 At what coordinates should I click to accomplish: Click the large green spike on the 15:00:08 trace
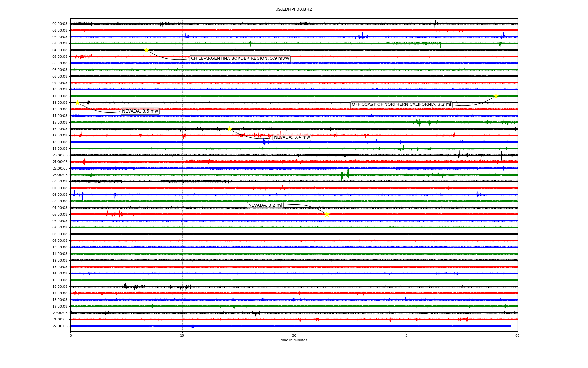419,122
